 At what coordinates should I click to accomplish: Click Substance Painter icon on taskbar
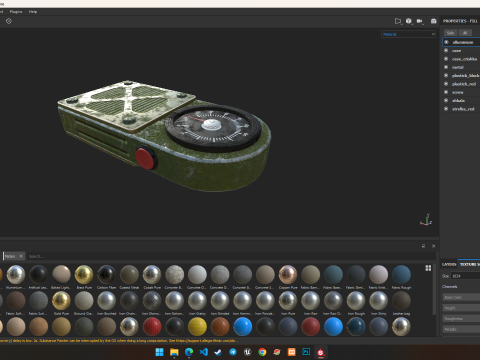click(321, 352)
